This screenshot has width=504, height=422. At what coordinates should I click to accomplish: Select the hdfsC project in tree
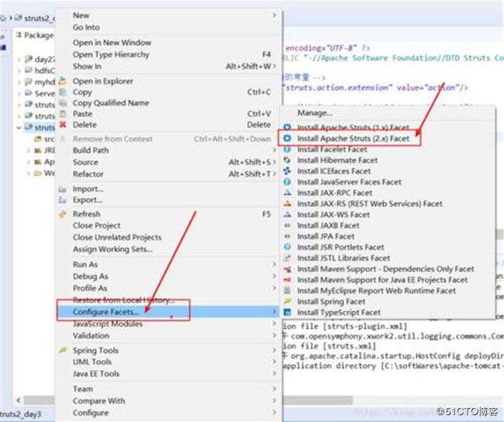[x=40, y=71]
